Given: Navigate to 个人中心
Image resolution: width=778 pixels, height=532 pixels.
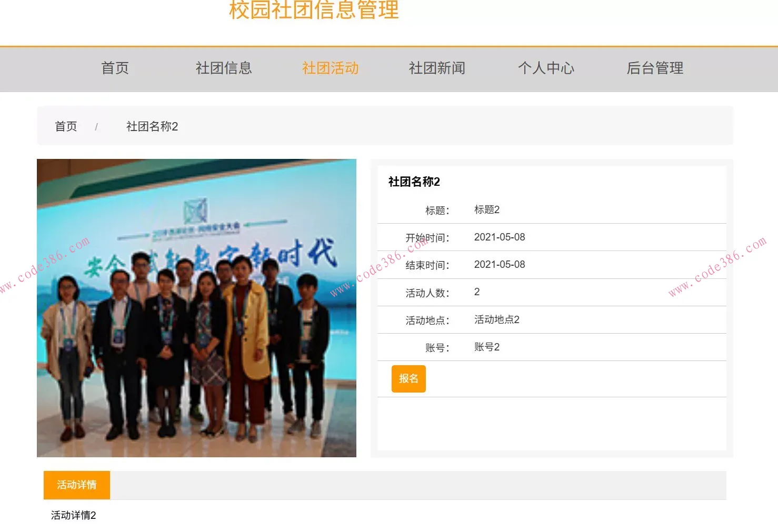Looking at the screenshot, I should [x=546, y=68].
